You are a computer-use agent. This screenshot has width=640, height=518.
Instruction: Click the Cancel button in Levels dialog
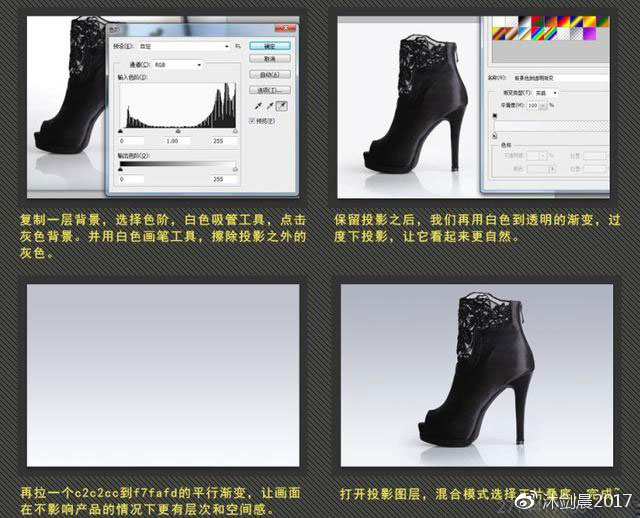pos(270,59)
